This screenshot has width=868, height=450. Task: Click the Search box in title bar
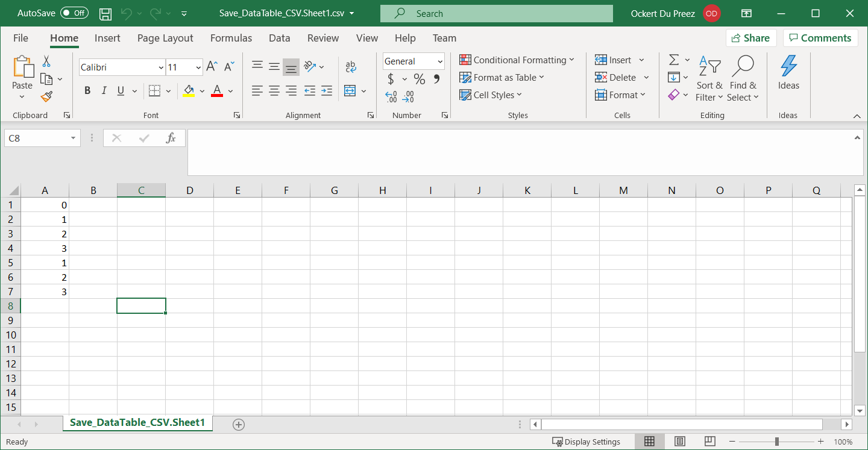tap(497, 13)
